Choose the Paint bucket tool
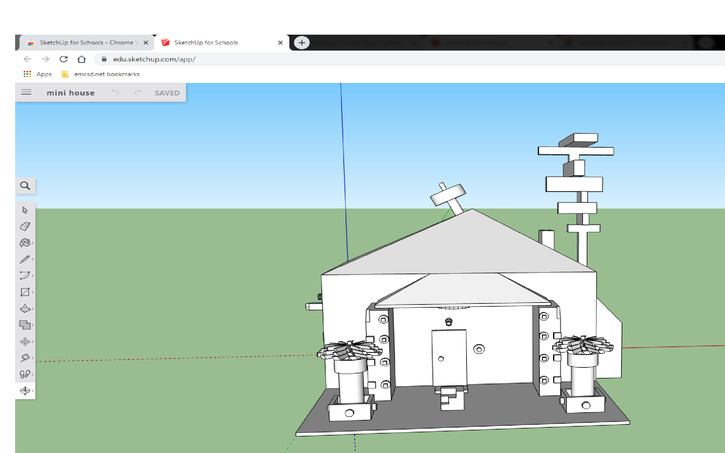Image resolution: width=725 pixels, height=453 pixels. (x=26, y=243)
